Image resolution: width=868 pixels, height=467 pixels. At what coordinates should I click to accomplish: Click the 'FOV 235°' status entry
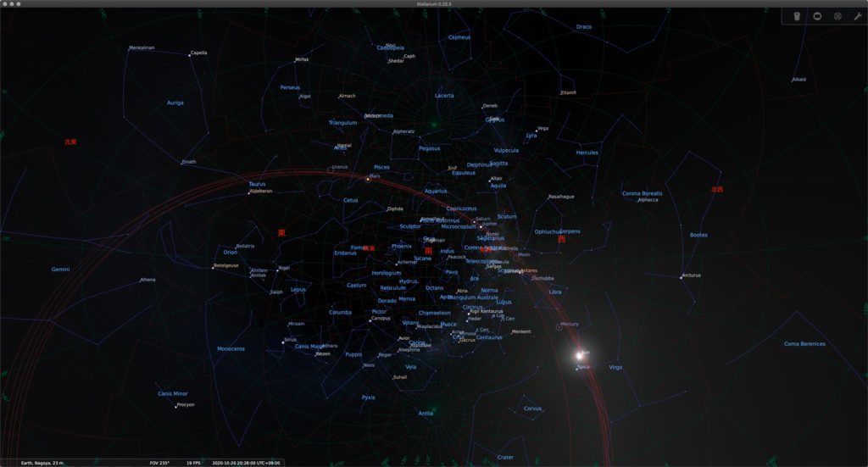pos(159,463)
